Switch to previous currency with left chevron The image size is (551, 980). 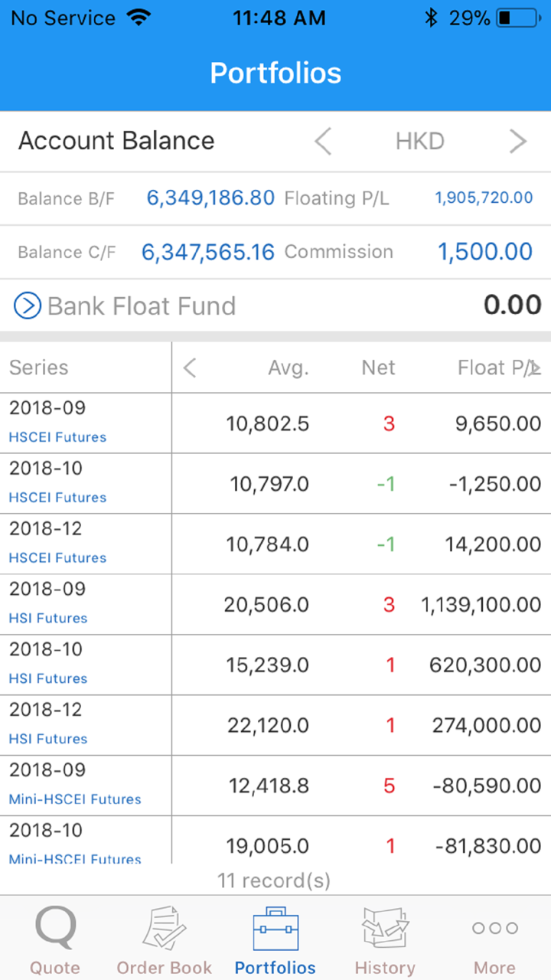[x=323, y=142]
